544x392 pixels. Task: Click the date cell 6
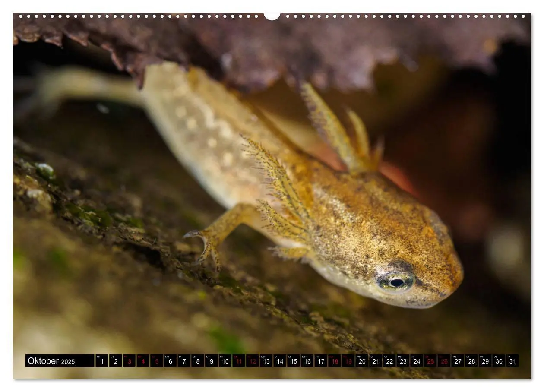coord(170,361)
